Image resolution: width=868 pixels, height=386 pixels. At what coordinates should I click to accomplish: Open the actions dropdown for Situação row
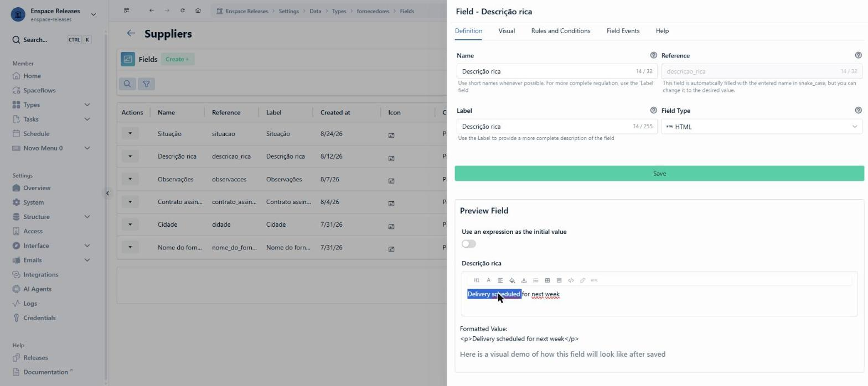coord(130,133)
